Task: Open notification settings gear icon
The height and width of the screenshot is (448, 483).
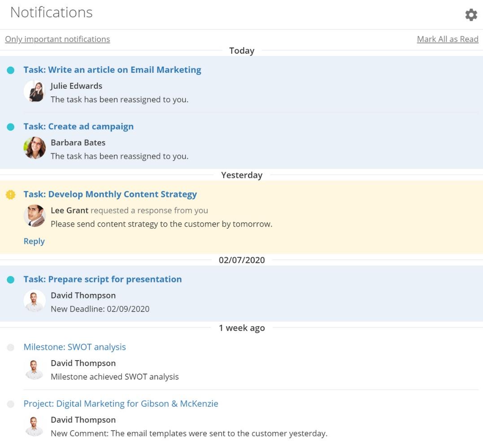Action: (x=471, y=14)
